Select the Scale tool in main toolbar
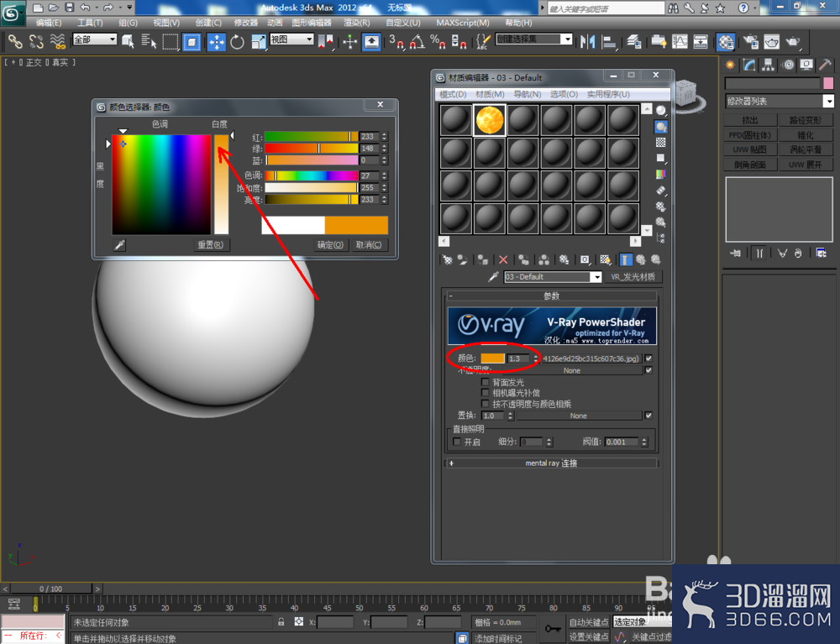840x644 pixels. (258, 42)
